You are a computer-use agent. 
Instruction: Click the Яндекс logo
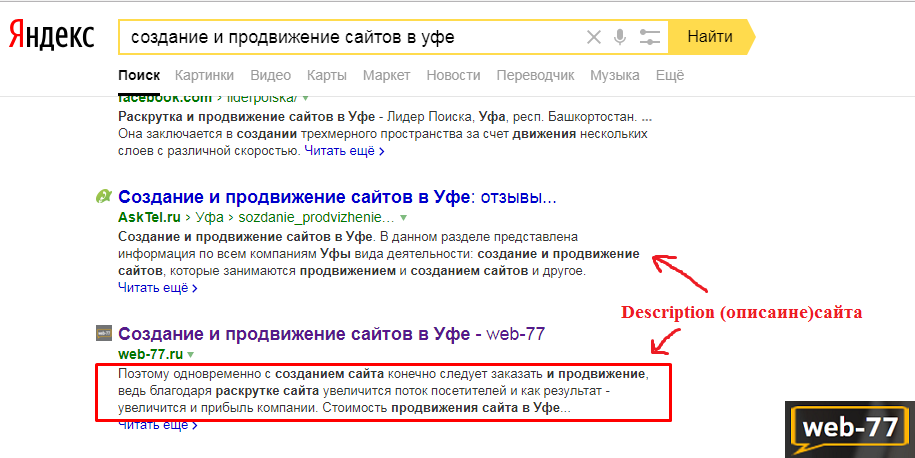[51, 36]
